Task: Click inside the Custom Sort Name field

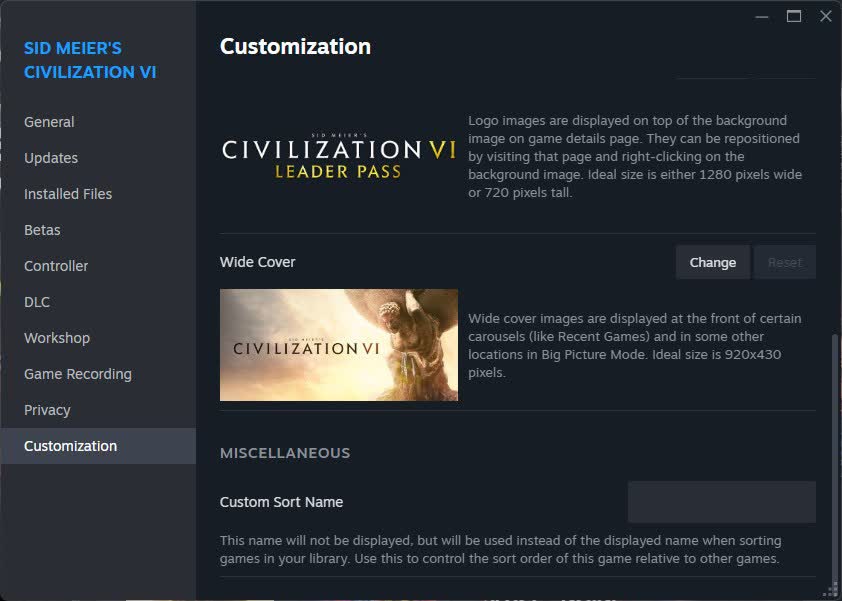Action: 721,501
